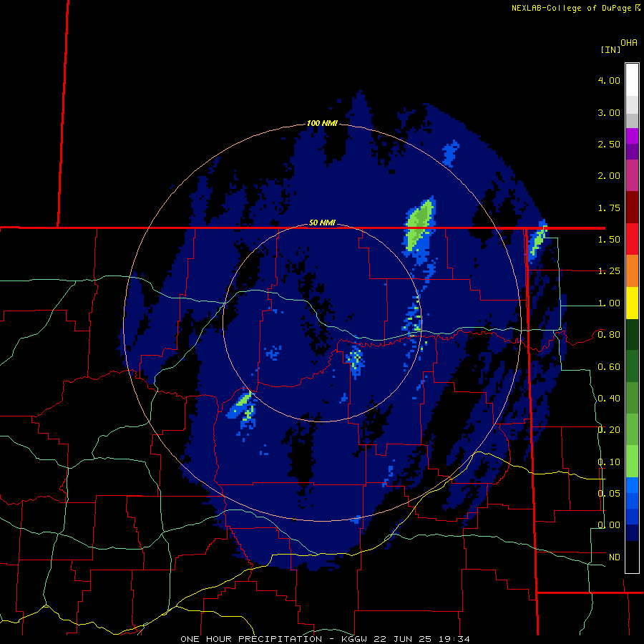Screen dimensions: 644x644
Task: Pick the darkest green swatch beside 0.80
Action: pyautogui.click(x=632, y=335)
